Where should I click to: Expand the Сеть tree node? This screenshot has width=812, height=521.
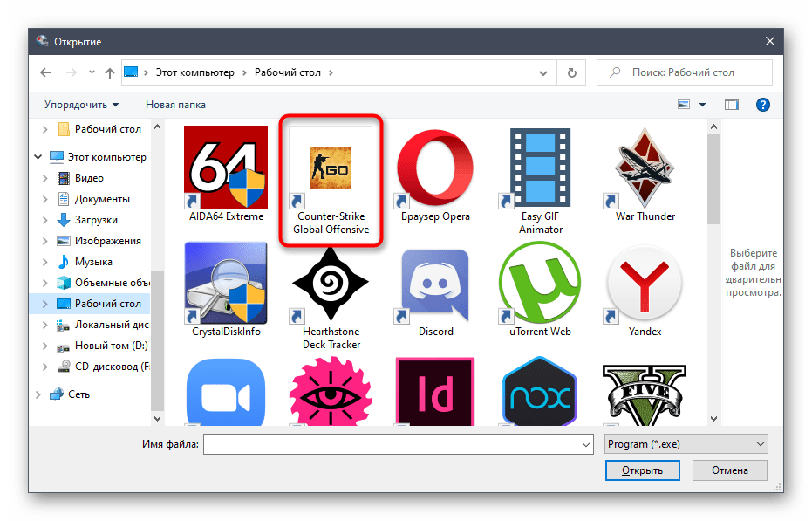pyautogui.click(x=38, y=394)
